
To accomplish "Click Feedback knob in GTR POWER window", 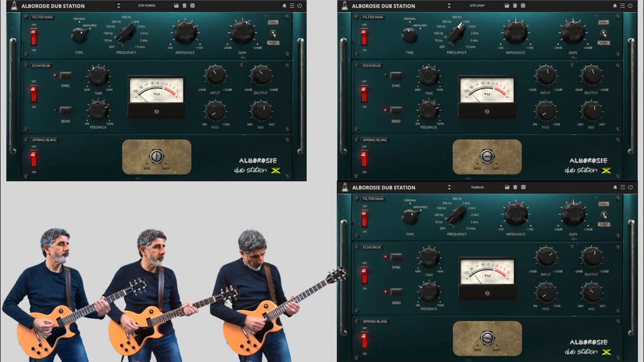I will [99, 110].
